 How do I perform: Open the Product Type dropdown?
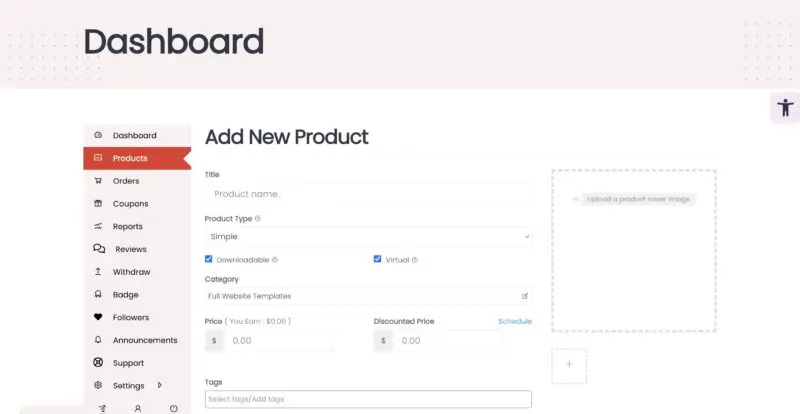pyautogui.click(x=368, y=237)
